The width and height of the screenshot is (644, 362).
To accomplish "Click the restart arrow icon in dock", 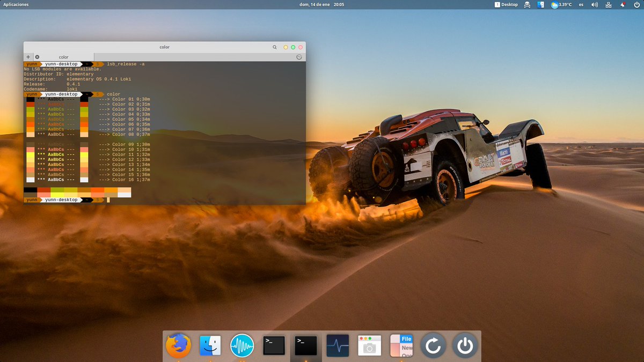I will [433, 346].
